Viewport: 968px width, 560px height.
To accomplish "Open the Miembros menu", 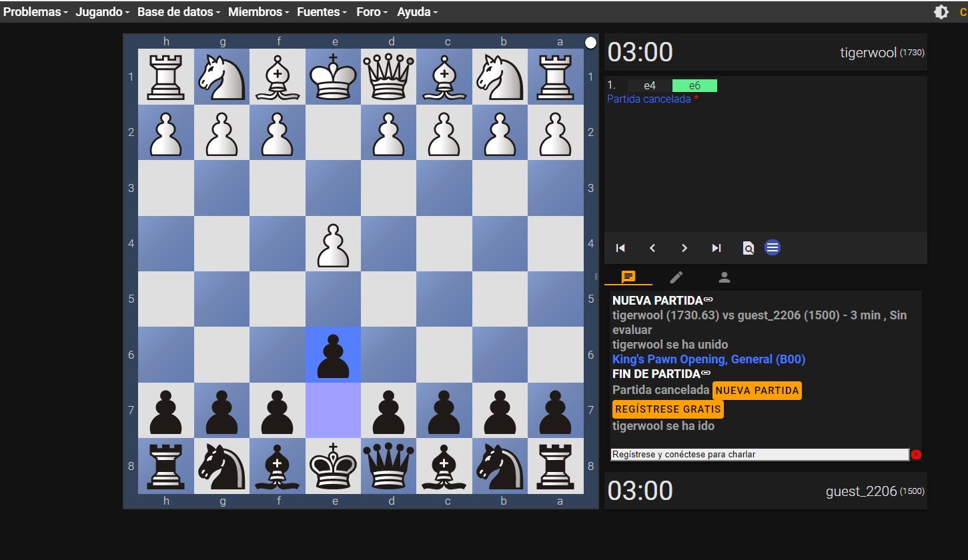I will (x=258, y=12).
